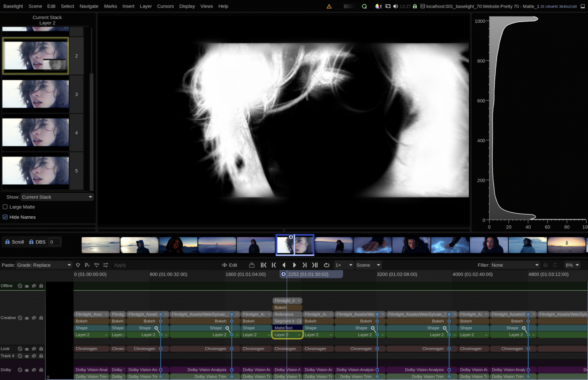Lock the Creative track
The image size is (588, 380).
tap(41, 318)
